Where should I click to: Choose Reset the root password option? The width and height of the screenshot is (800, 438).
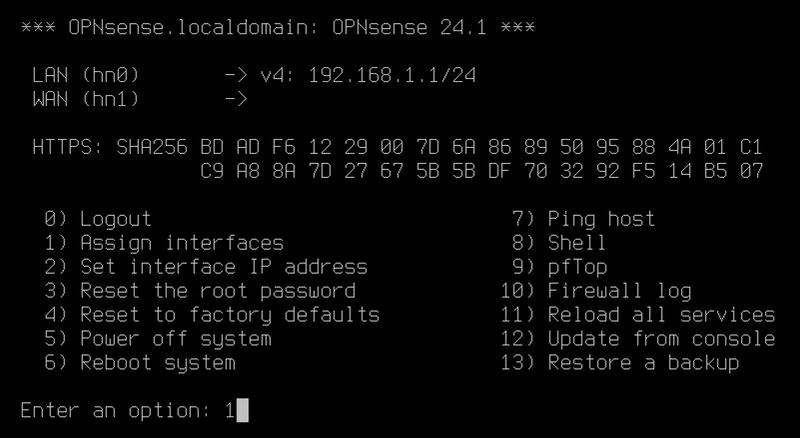point(217,291)
